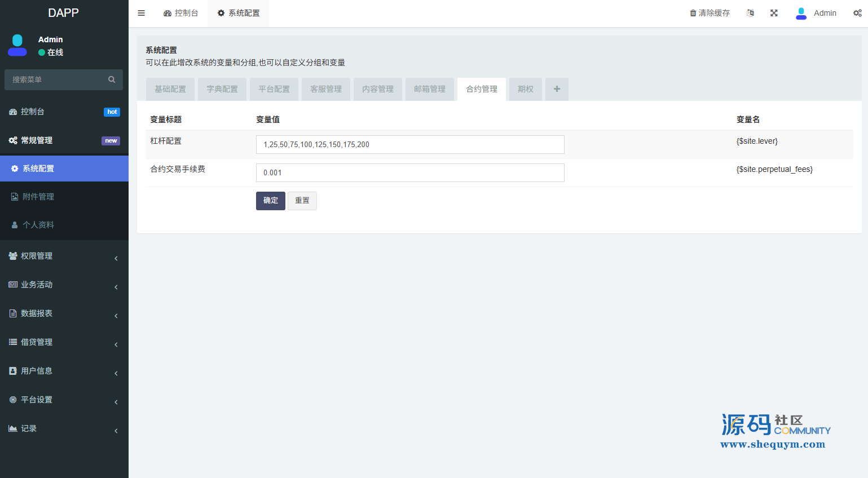
Task: Expand the 借贷管理 sidebar menu
Action: [x=64, y=342]
